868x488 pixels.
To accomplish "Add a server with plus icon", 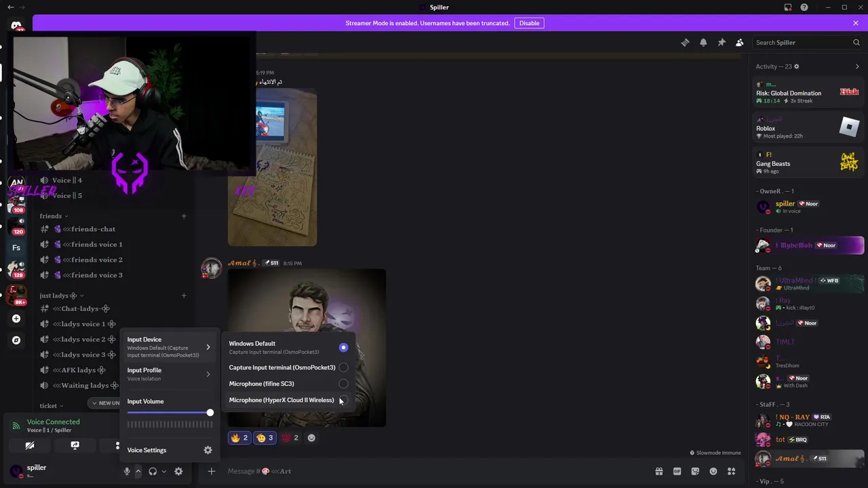I will 16,319.
